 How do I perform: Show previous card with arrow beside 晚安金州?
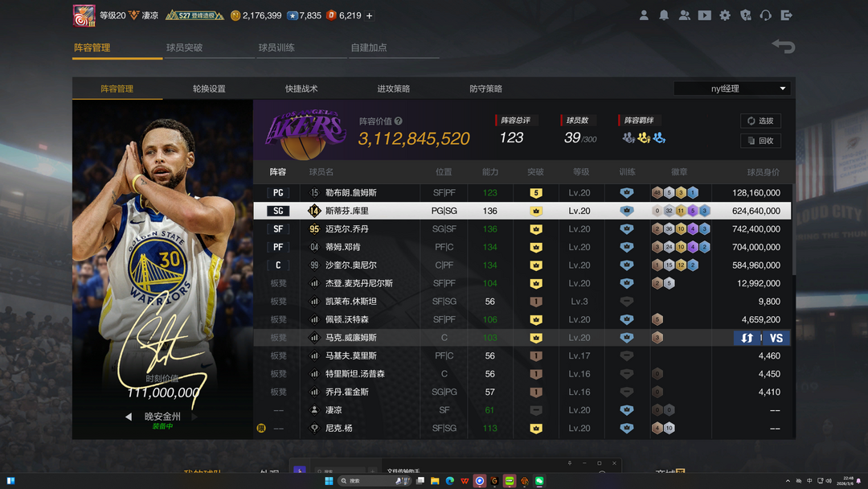[129, 417]
